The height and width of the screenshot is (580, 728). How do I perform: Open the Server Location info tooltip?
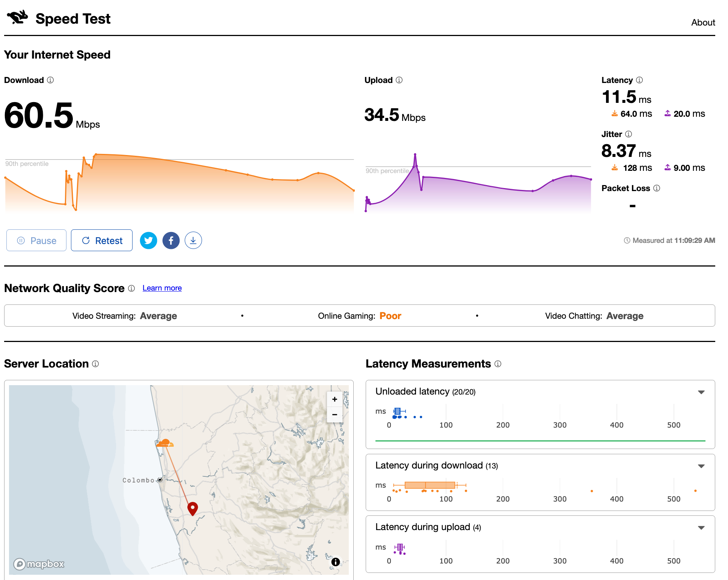(x=95, y=364)
